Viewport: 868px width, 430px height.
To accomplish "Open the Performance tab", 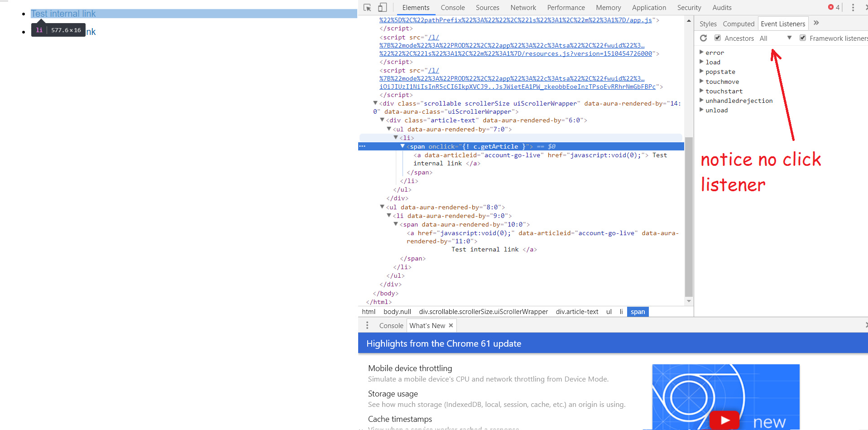I will [566, 8].
